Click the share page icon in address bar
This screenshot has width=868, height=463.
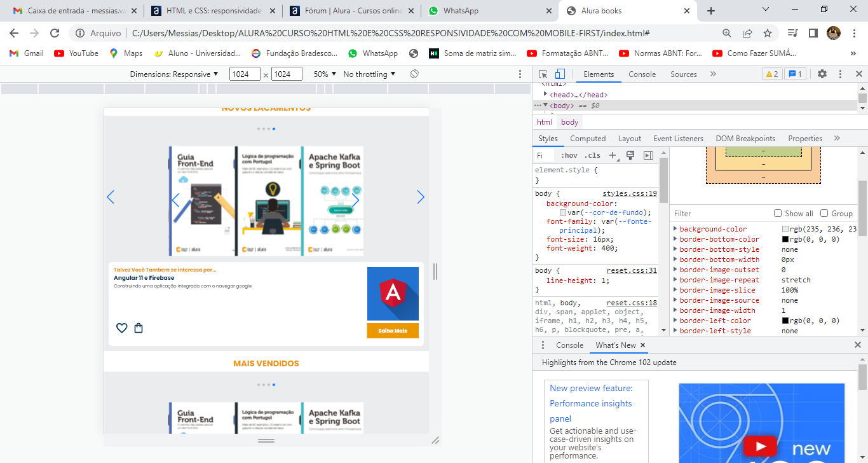tap(747, 33)
